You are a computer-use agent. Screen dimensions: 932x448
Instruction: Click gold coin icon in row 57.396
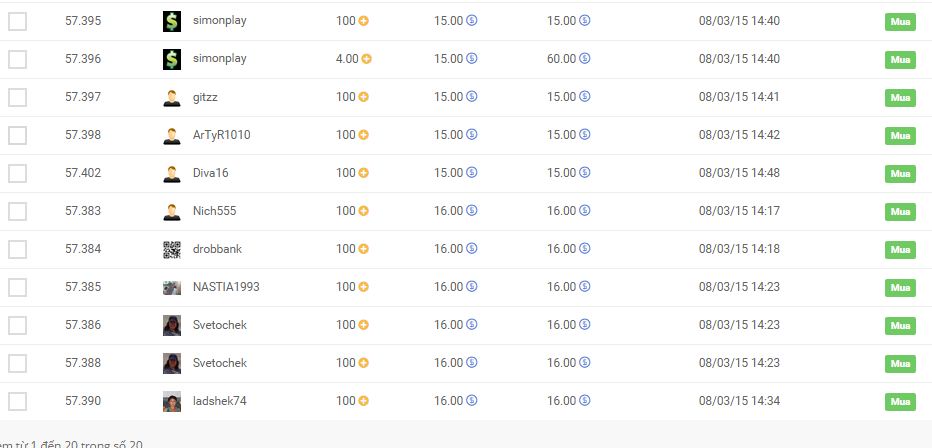366,59
